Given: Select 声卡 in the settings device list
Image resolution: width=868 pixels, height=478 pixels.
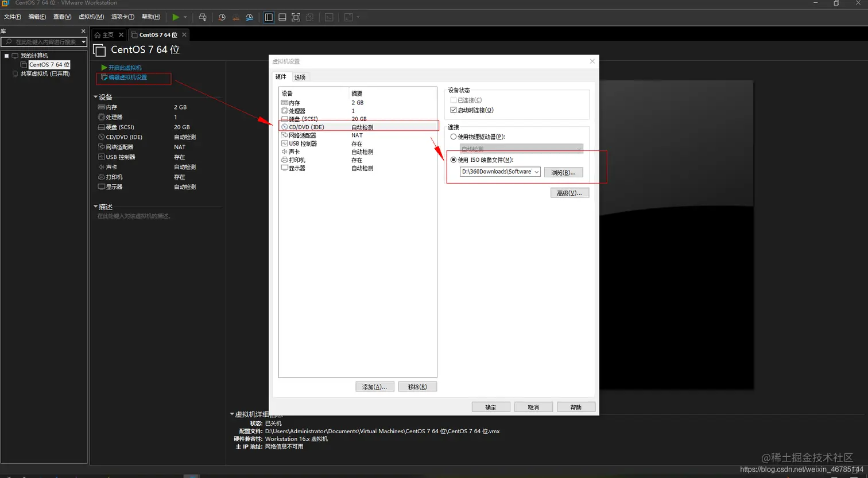Looking at the screenshot, I should coord(359,152).
